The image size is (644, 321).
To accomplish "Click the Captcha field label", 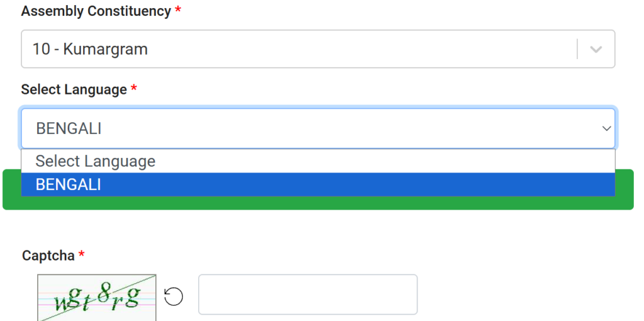I will (48, 255).
